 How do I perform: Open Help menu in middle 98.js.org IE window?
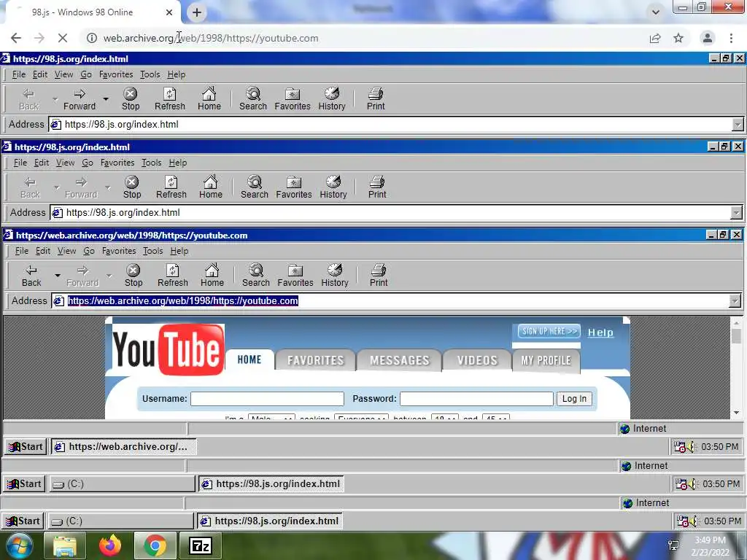pyautogui.click(x=178, y=163)
